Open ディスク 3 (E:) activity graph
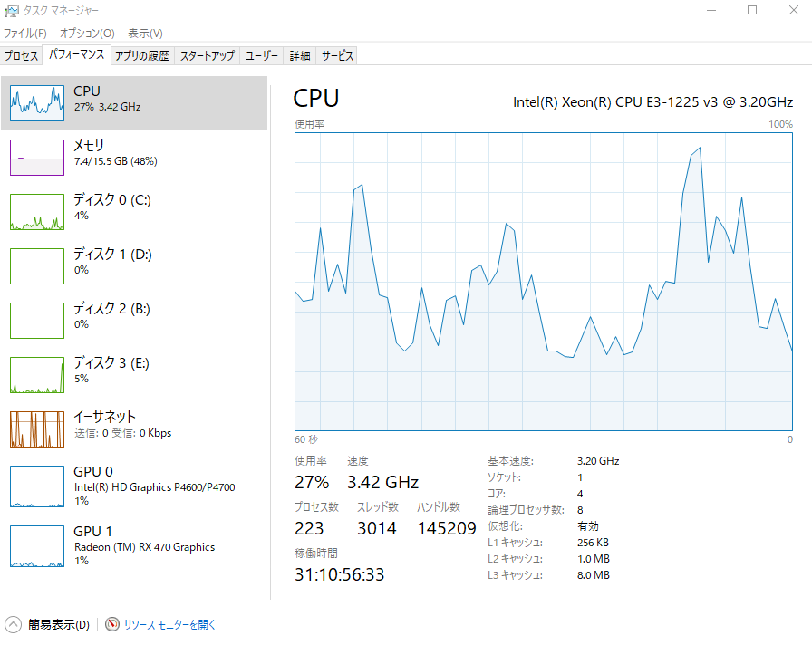Image resolution: width=812 pixels, height=645 pixels. 37,375
